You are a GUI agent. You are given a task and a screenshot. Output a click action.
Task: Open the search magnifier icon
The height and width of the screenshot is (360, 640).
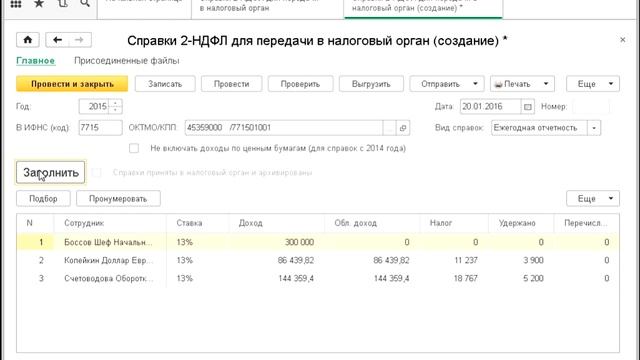(85, 4)
